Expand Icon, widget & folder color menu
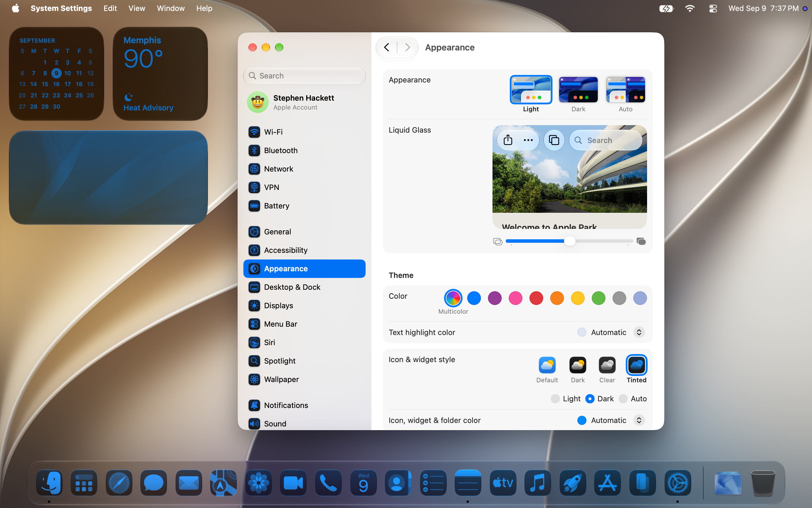Screen dimensions: 812x508 click(x=639, y=420)
